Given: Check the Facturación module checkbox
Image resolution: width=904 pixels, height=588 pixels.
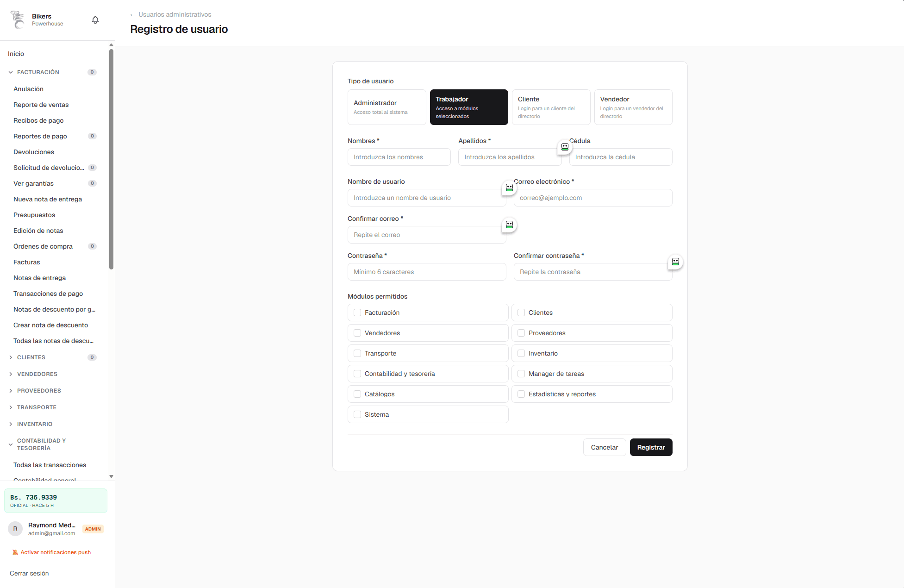Looking at the screenshot, I should [357, 313].
